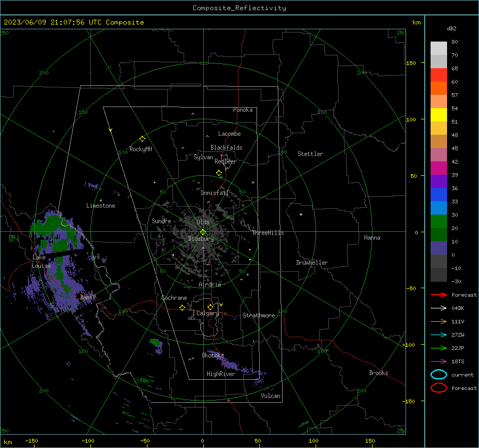The width and height of the screenshot is (479, 448).
Task: Click the dBZ scale heading
Action: pyautogui.click(x=451, y=28)
